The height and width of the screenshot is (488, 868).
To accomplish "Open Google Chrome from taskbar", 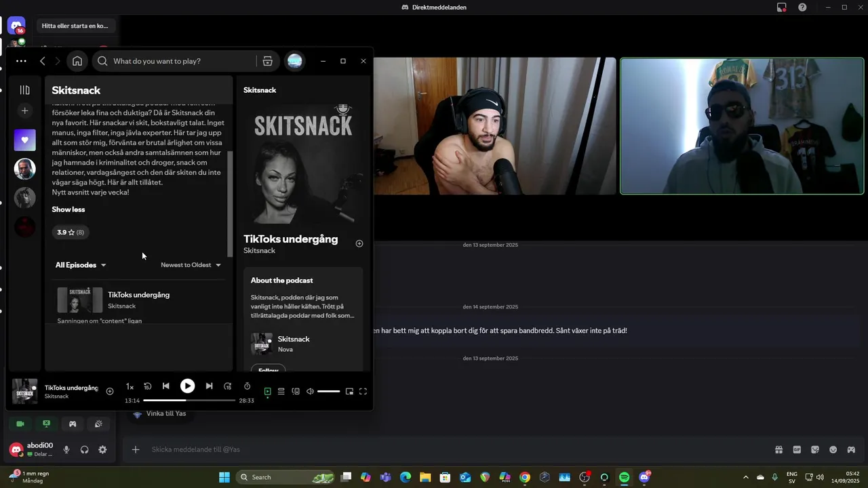I will (524, 477).
